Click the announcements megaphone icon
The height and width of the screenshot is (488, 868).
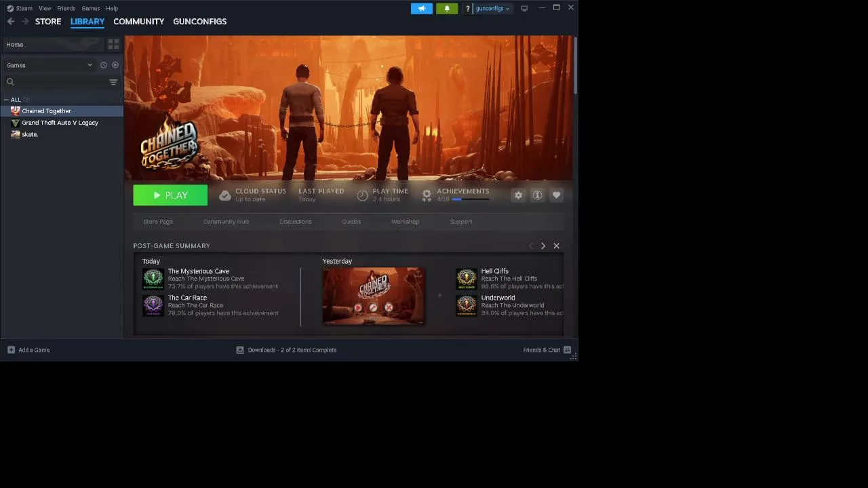click(x=421, y=8)
